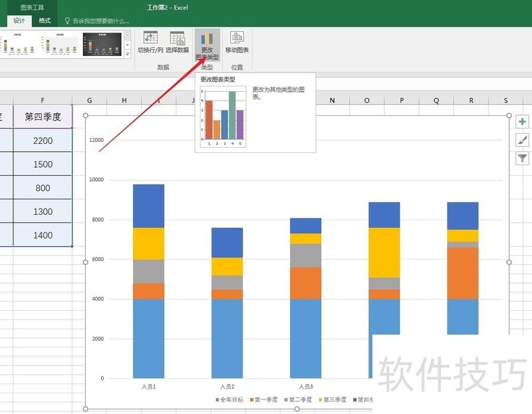Click the 10000 axis value
This screenshot has height=414, width=532.
(96, 180)
